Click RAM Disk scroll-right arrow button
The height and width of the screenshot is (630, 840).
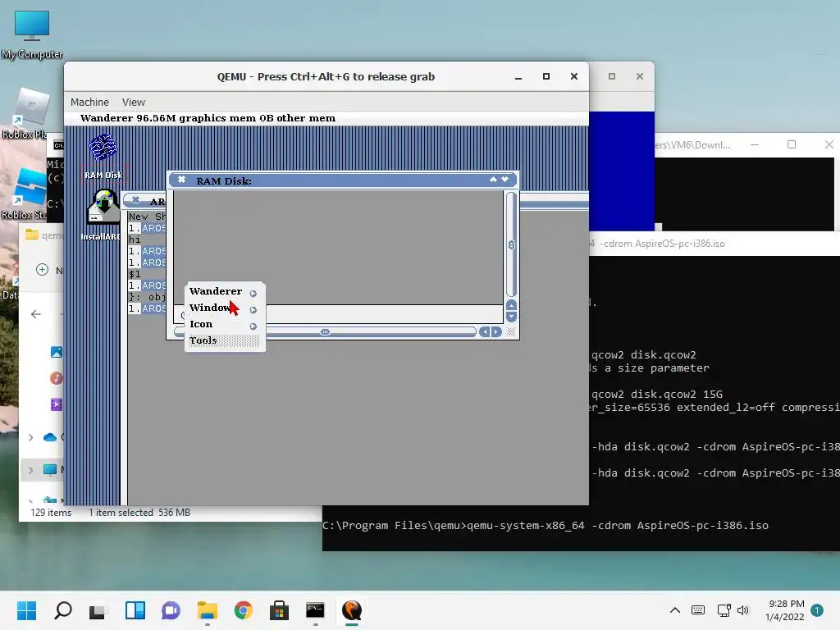[496, 332]
